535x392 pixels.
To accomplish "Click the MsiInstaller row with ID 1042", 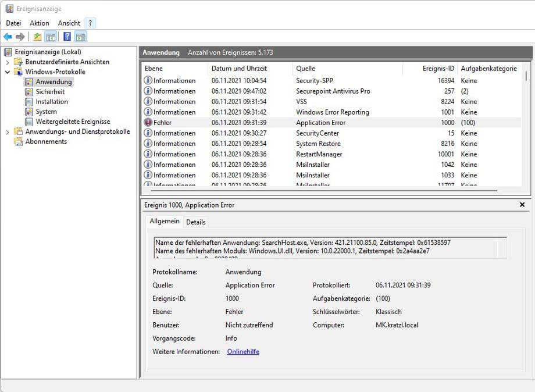I will [x=331, y=165].
